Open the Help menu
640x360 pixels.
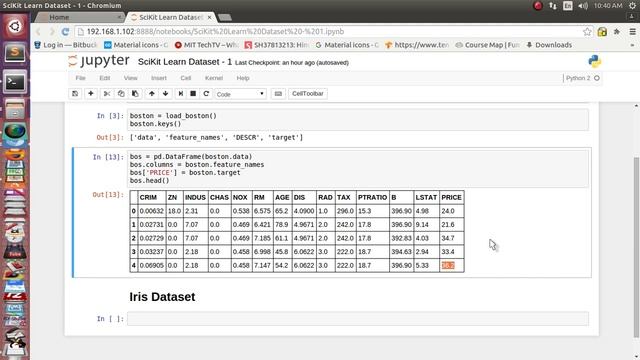[x=243, y=78]
